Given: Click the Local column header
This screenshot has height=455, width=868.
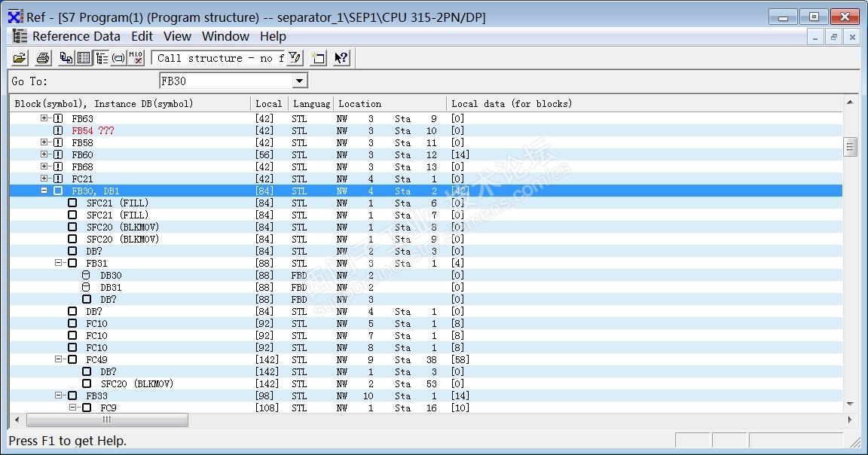Looking at the screenshot, I should pos(270,103).
